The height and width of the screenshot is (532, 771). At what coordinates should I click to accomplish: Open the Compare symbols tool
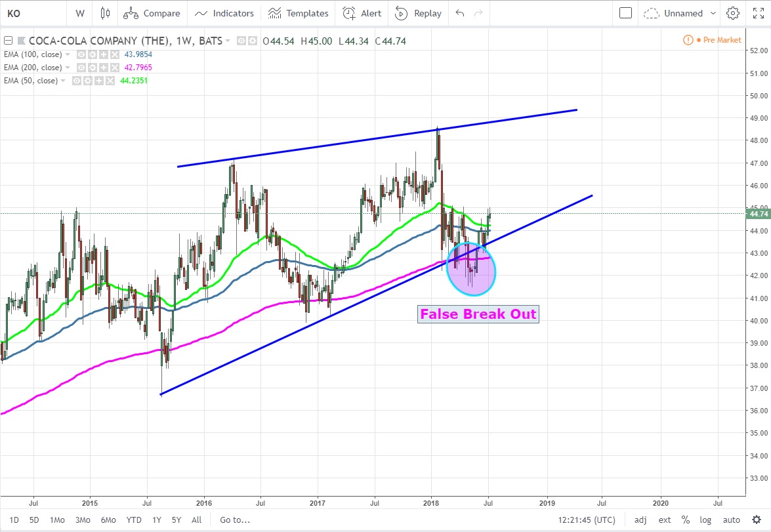(152, 13)
